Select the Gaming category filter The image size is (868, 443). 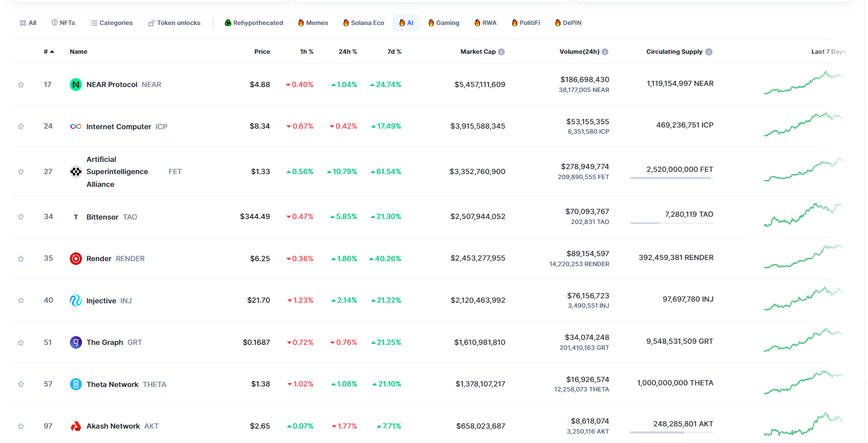[443, 23]
